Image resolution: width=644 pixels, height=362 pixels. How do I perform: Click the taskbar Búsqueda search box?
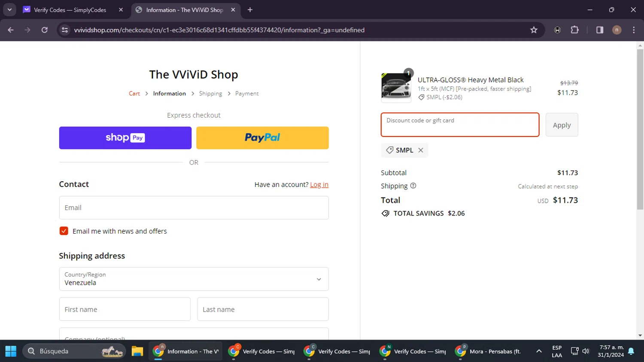pyautogui.click(x=74, y=351)
